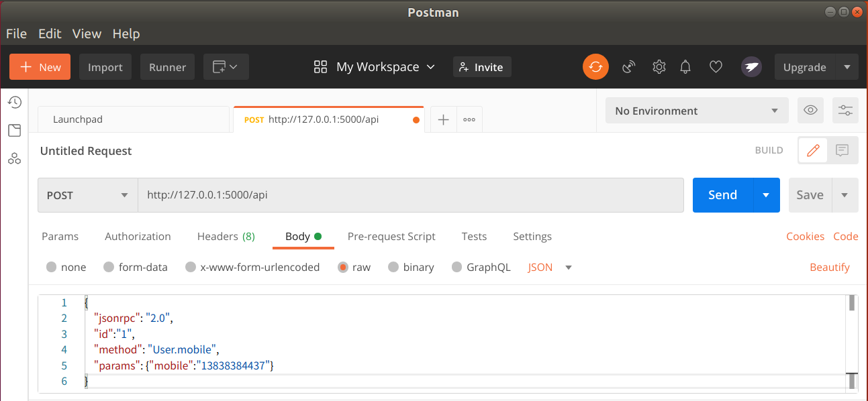The width and height of the screenshot is (868, 401).
Task: Open the Cookies link
Action: [x=806, y=236]
